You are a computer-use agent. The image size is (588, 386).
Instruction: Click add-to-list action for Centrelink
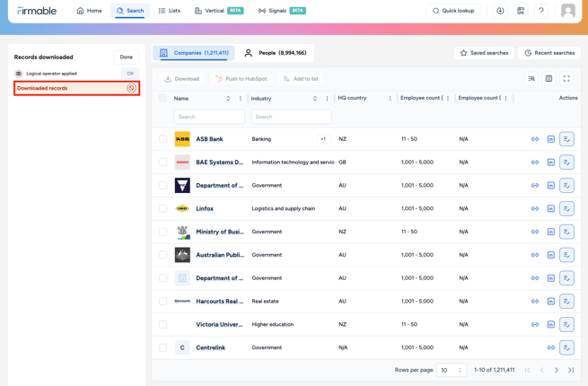[x=566, y=347]
